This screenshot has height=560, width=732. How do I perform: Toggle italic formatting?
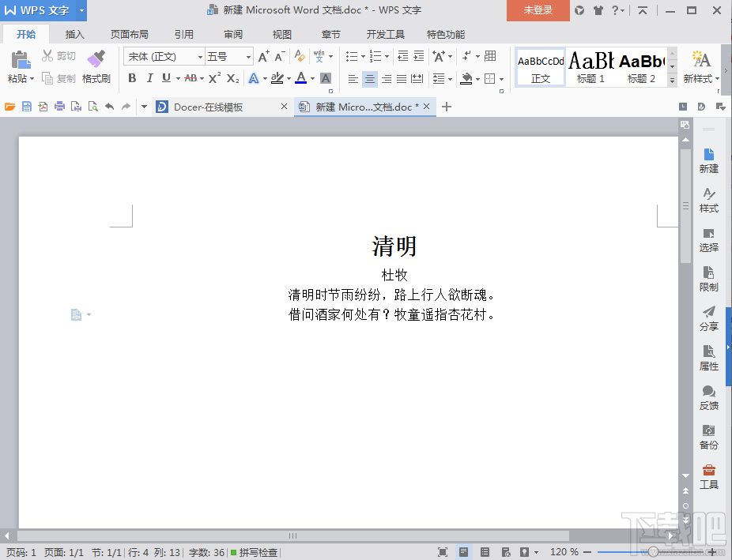[x=148, y=78]
